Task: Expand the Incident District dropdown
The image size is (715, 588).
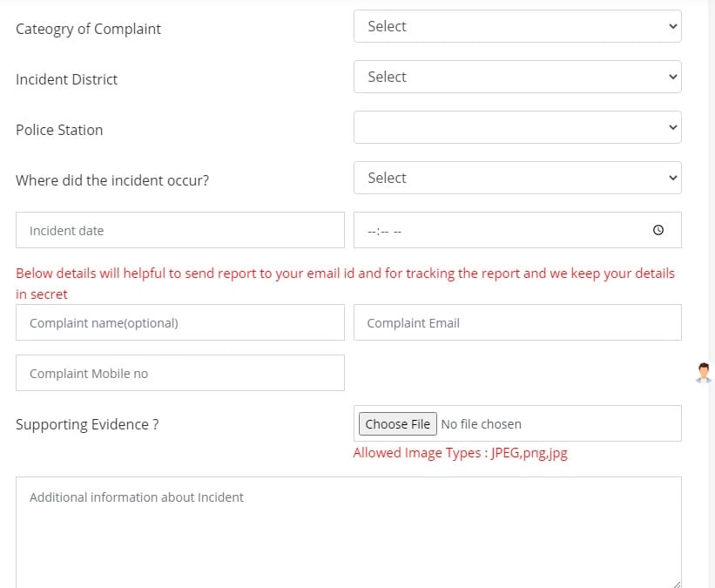Action: coord(517,77)
